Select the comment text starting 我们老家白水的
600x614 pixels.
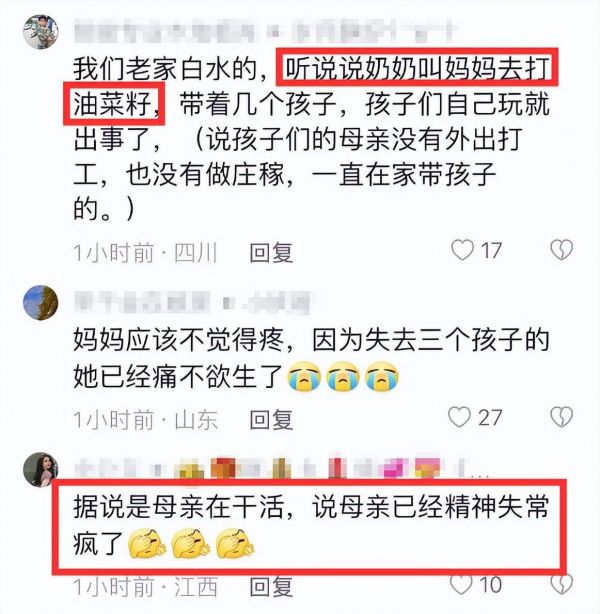pos(312,138)
